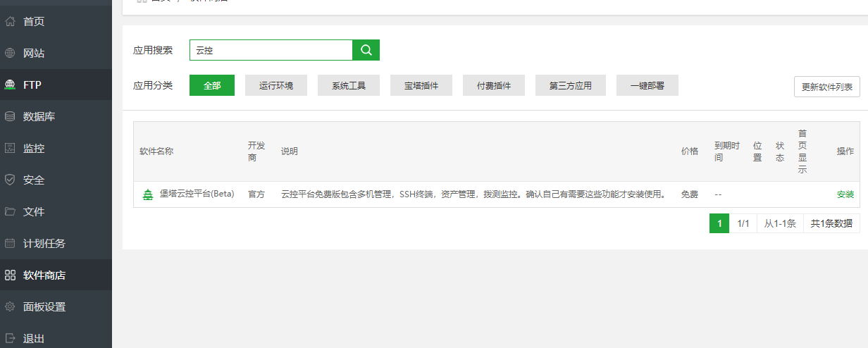Filter by 付费插件 category
The width and height of the screenshot is (868, 348).
(494, 86)
